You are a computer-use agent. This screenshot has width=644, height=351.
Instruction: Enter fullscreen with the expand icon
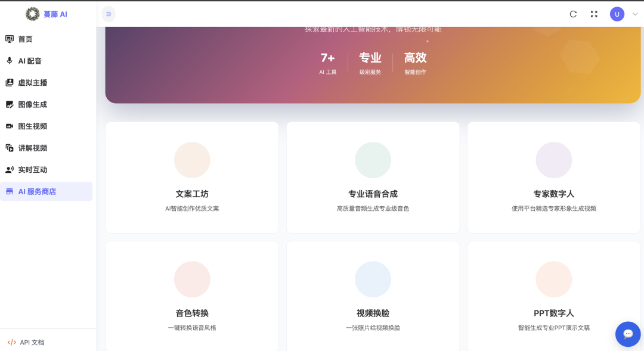(594, 14)
